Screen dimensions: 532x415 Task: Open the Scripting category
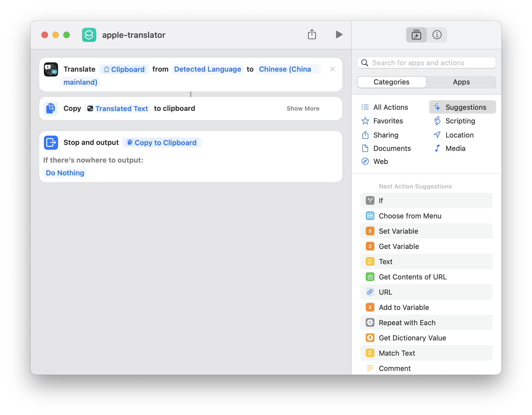pos(460,121)
